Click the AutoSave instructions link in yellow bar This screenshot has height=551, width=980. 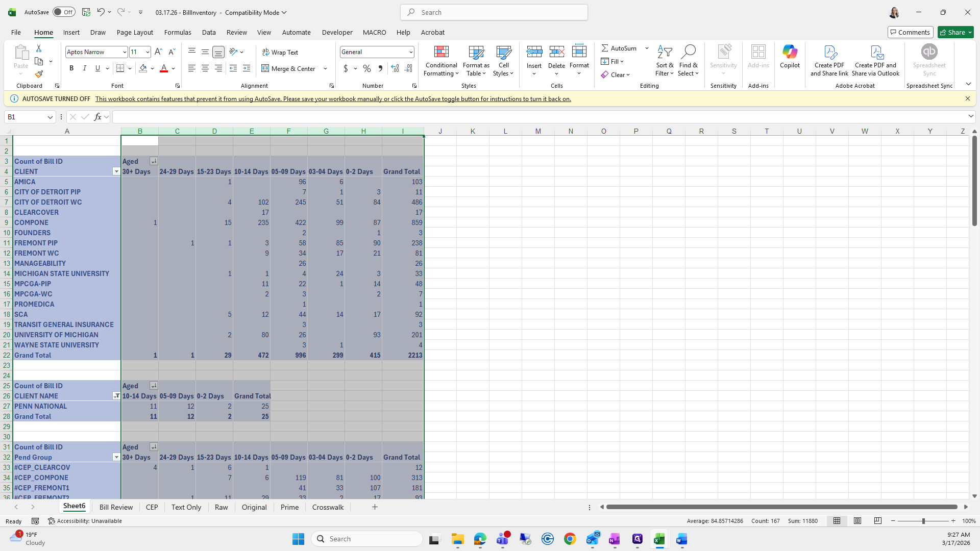click(x=333, y=99)
